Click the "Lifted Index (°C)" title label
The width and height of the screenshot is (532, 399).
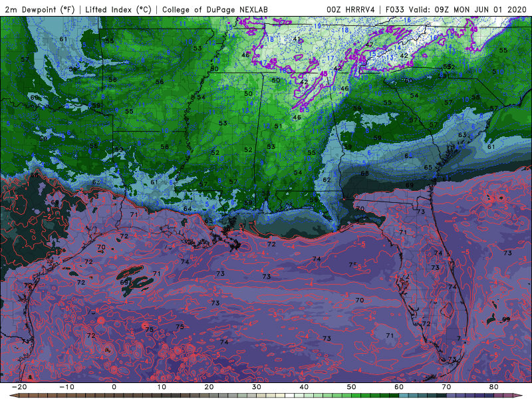(x=118, y=9)
